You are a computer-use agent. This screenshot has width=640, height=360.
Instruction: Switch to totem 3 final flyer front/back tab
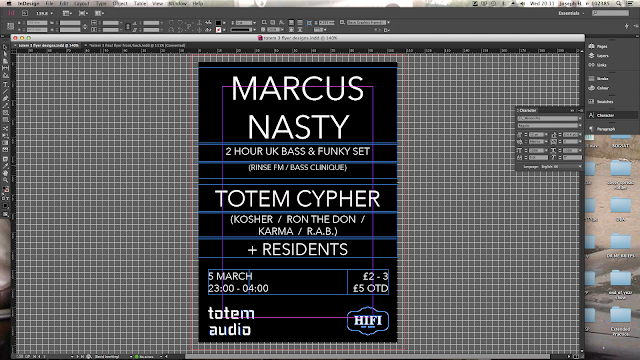click(x=137, y=45)
